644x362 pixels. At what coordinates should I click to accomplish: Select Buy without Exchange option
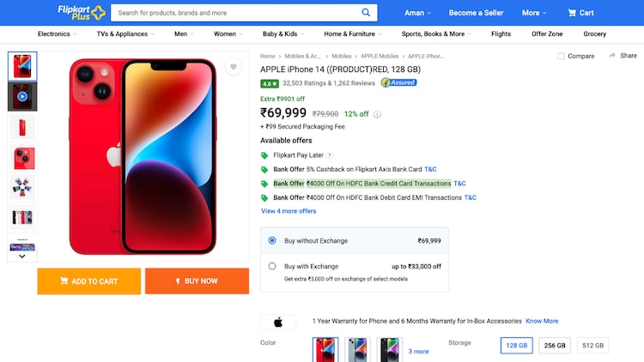pyautogui.click(x=272, y=241)
